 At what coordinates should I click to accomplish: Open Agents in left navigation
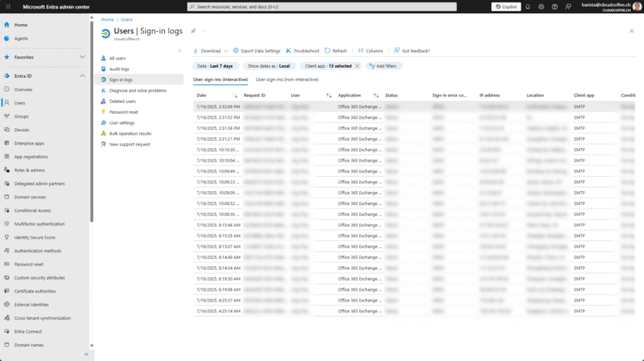21,39
